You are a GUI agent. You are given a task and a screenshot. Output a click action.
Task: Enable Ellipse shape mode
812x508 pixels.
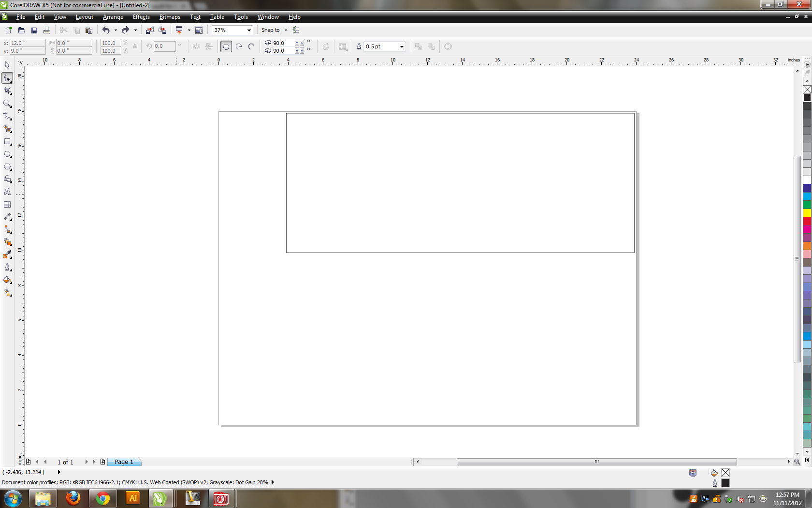point(226,46)
